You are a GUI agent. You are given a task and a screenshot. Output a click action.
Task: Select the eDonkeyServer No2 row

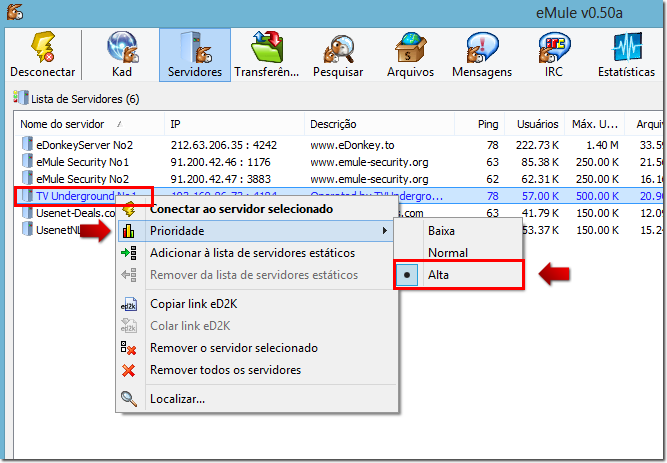(x=338, y=145)
